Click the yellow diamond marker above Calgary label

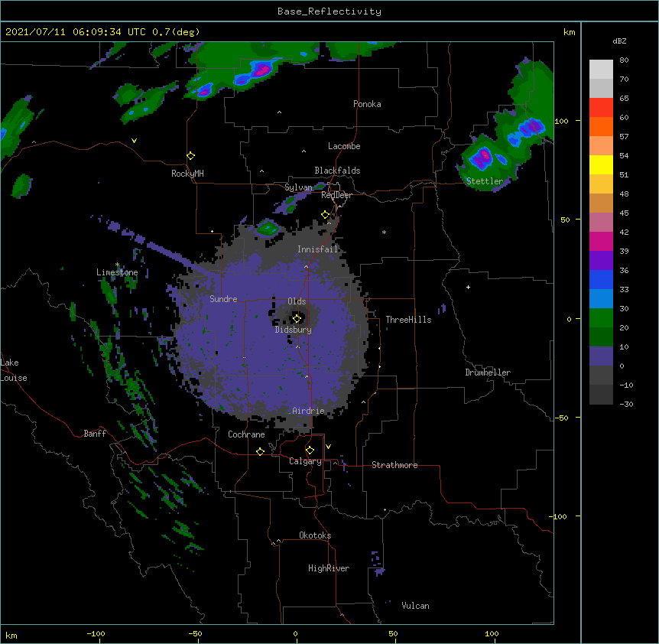coord(310,450)
